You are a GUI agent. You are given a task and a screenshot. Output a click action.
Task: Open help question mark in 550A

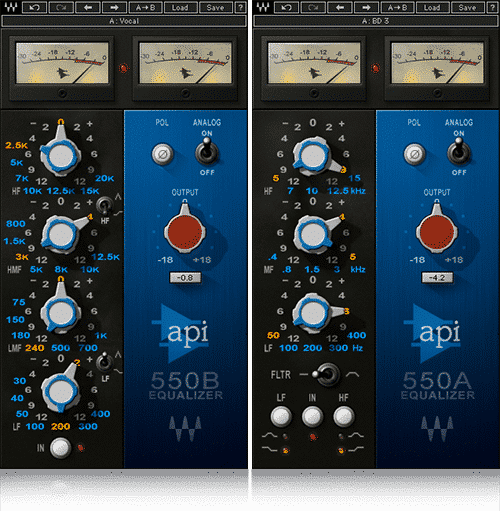(x=492, y=7)
